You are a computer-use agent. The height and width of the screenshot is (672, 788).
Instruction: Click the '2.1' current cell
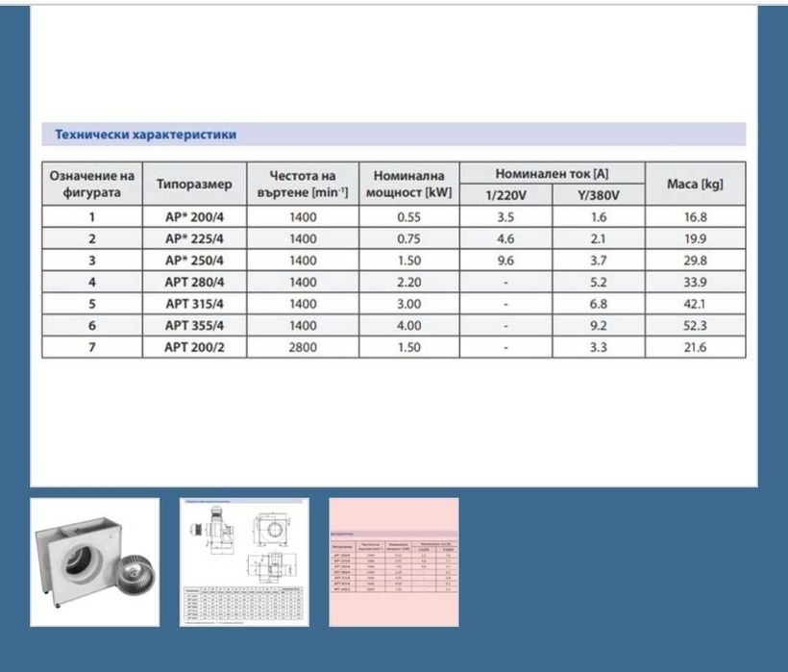tap(599, 238)
